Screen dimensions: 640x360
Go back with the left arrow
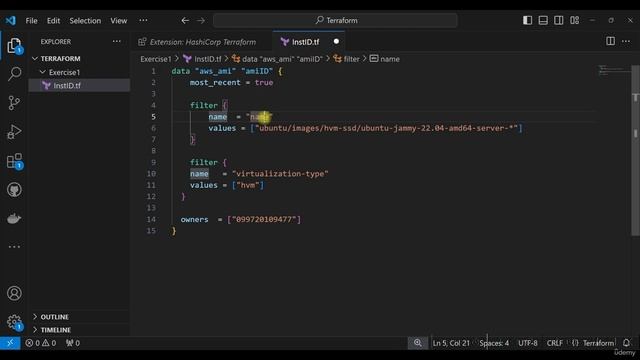pyautogui.click(x=185, y=20)
